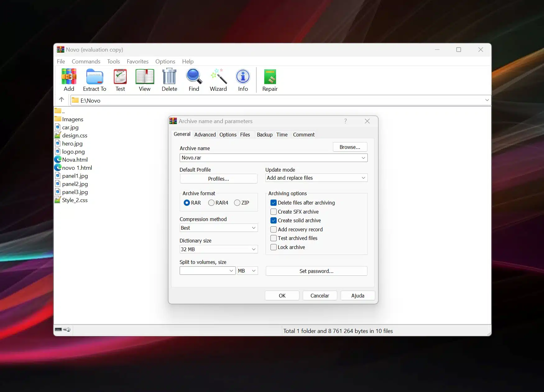Open the Options menu in menu bar

tap(165, 61)
